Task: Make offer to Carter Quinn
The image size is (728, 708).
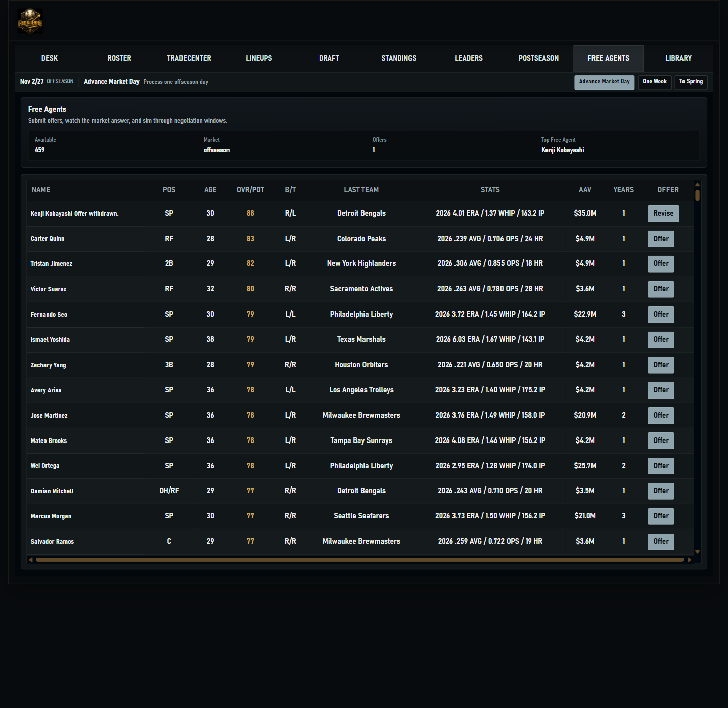Action: tap(661, 239)
